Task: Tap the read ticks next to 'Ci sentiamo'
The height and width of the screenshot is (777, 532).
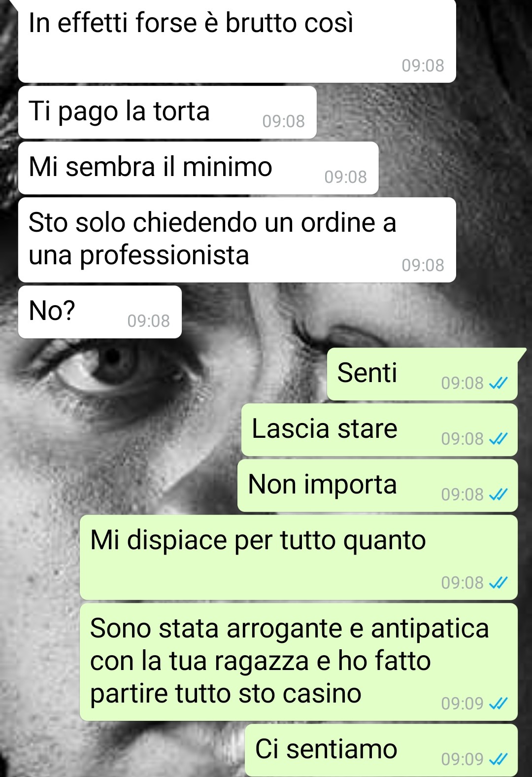Action: pos(498,759)
